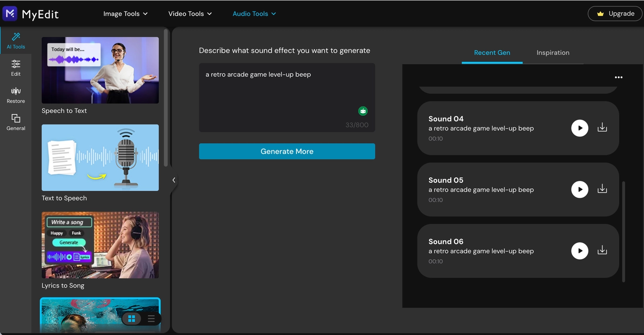Open the Video Tools dropdown
Screen dimensions: 644x335
[x=190, y=13]
